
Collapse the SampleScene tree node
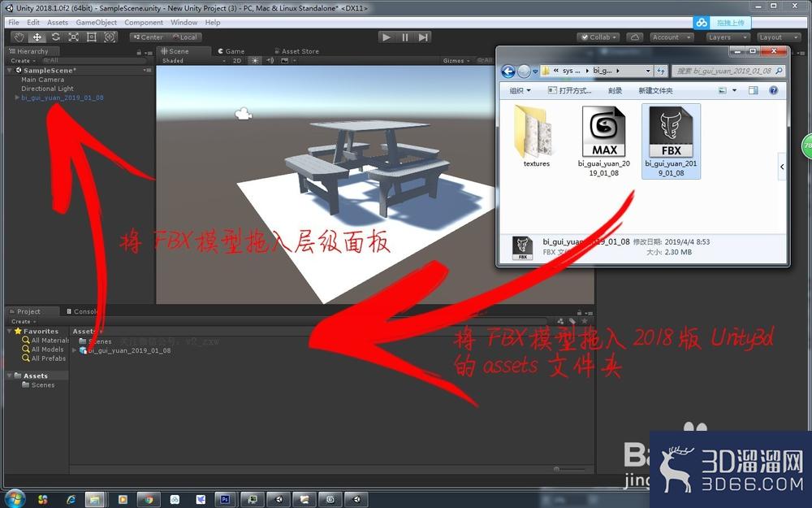coord(10,71)
